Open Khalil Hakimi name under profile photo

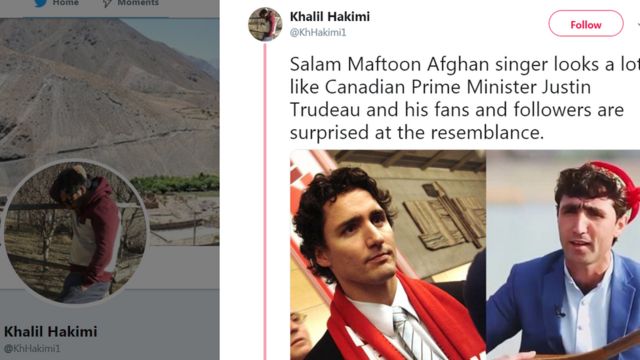(x=51, y=331)
